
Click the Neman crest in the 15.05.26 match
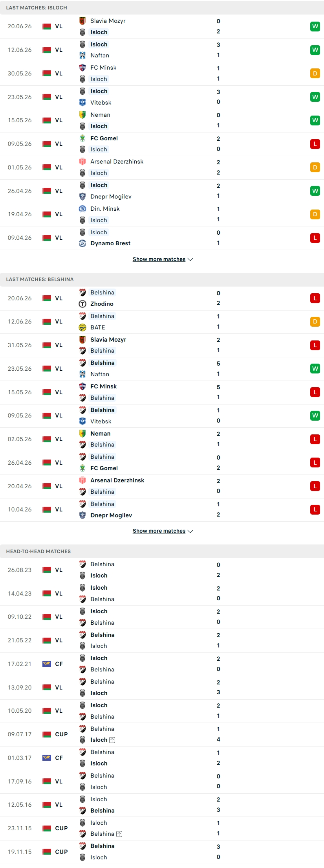[x=82, y=115]
